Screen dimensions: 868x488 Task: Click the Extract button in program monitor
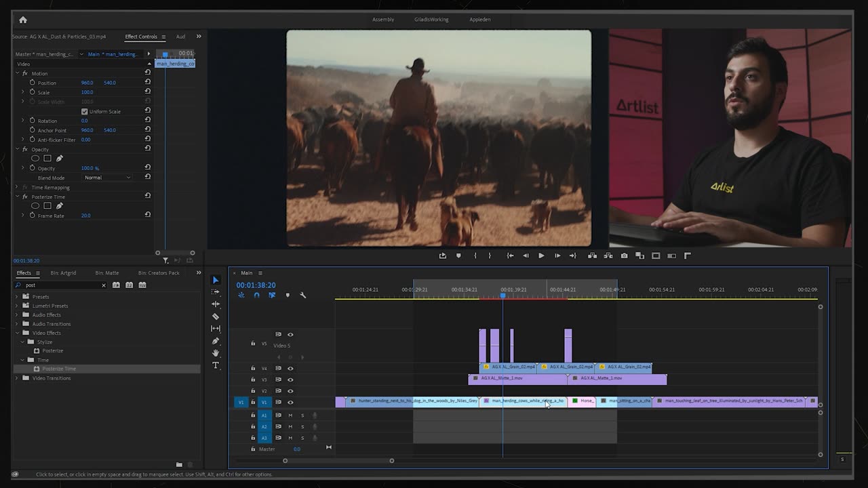(x=608, y=256)
